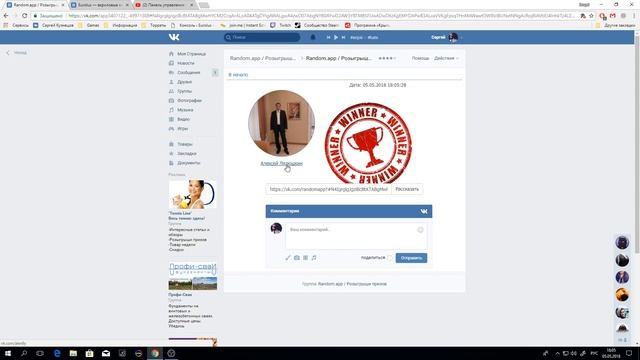Bookmark this page with the star icon

click(591, 16)
